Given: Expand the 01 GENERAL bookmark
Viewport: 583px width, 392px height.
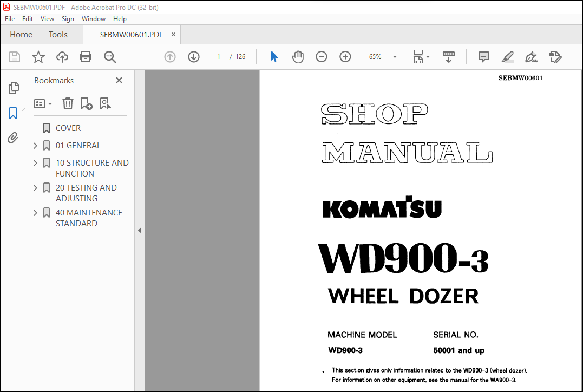Looking at the screenshot, I should (x=35, y=146).
